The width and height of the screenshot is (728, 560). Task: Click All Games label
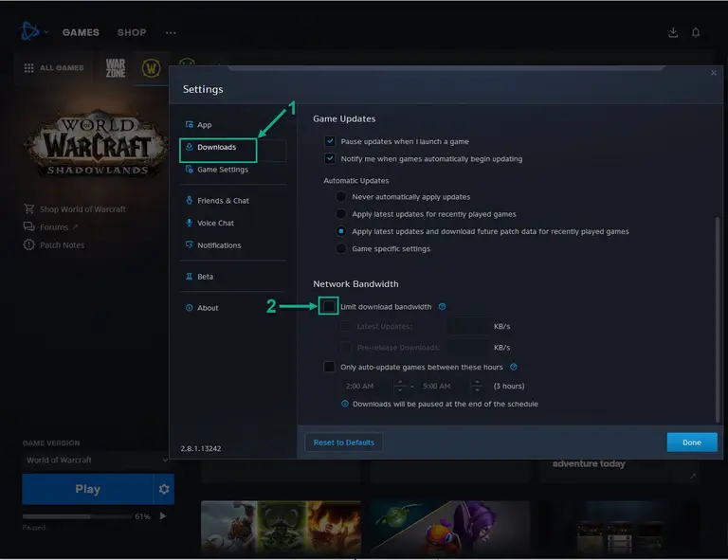point(62,68)
